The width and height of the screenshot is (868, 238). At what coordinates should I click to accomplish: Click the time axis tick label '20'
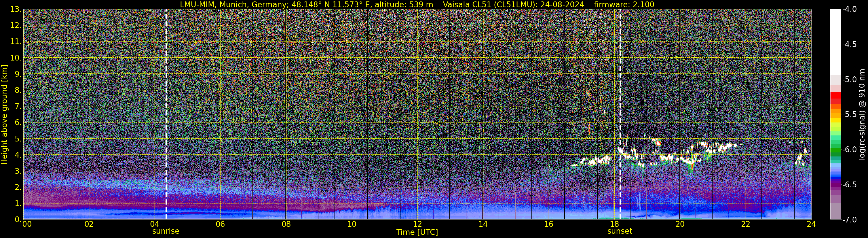click(680, 224)
